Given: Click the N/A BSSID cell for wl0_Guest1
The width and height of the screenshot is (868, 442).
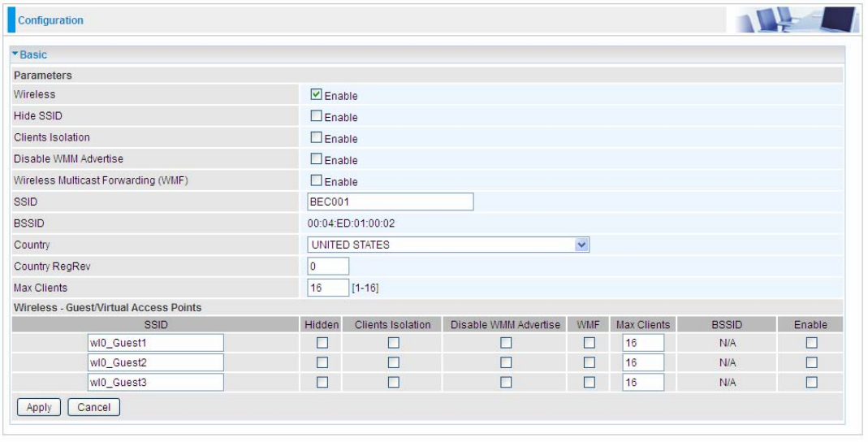Looking at the screenshot, I should pyautogui.click(x=728, y=344).
